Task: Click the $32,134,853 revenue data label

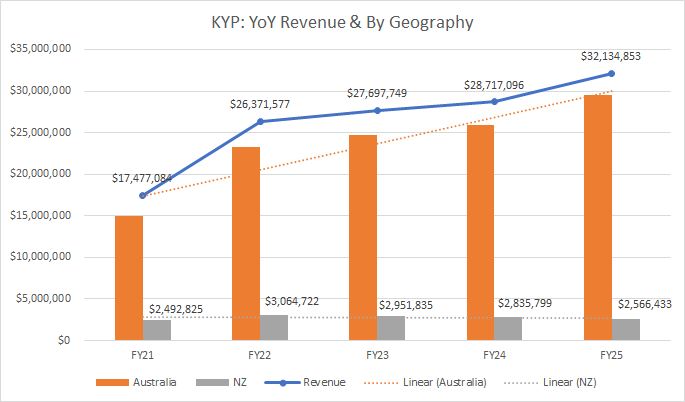Action: [x=612, y=56]
